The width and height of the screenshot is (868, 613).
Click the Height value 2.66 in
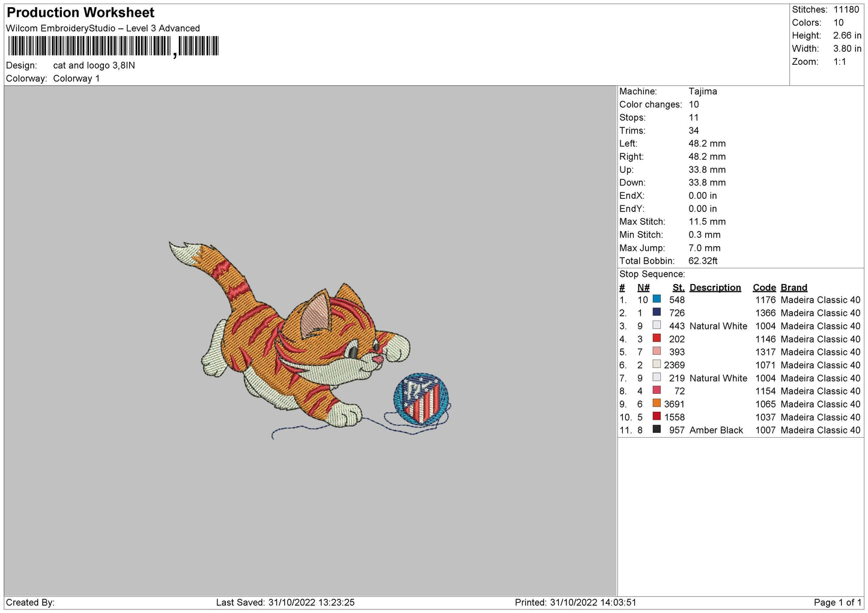847,35
